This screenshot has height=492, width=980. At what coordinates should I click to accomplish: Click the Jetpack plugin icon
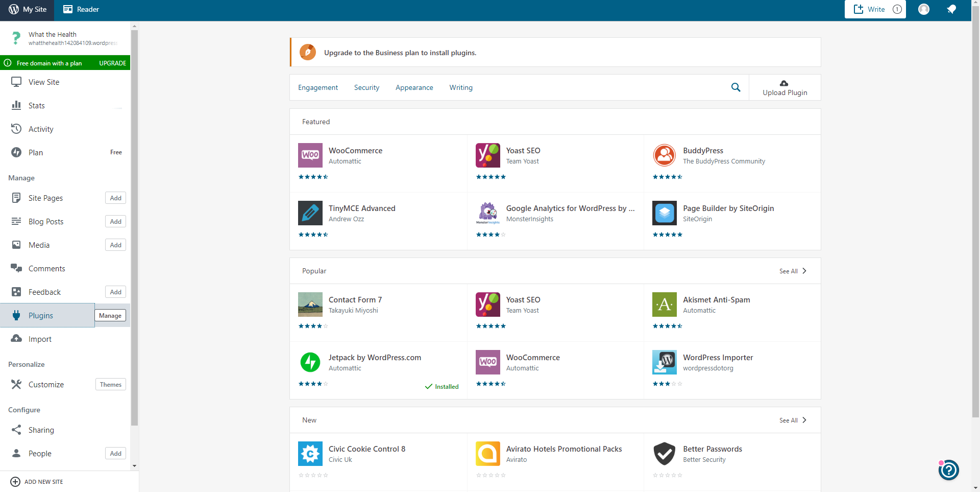[x=310, y=362]
